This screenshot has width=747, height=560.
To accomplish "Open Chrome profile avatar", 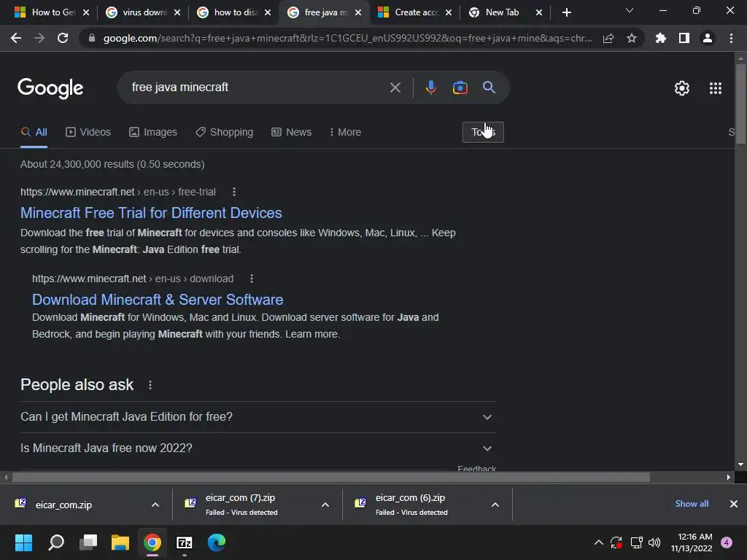I will 708,38.
